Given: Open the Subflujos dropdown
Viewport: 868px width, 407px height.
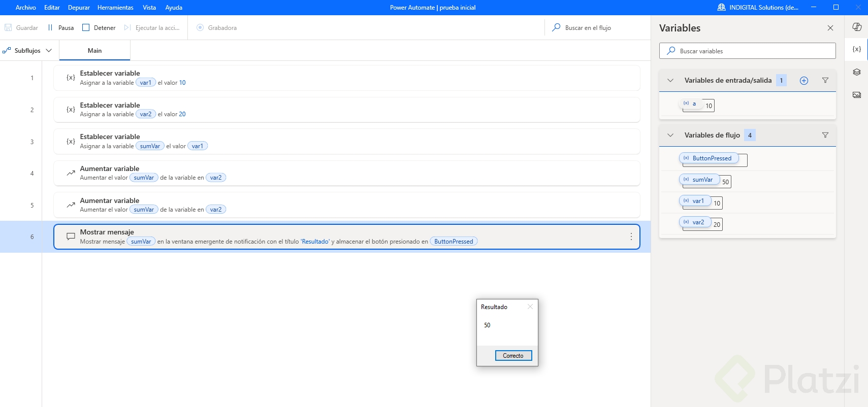Looking at the screenshot, I should 27,51.
